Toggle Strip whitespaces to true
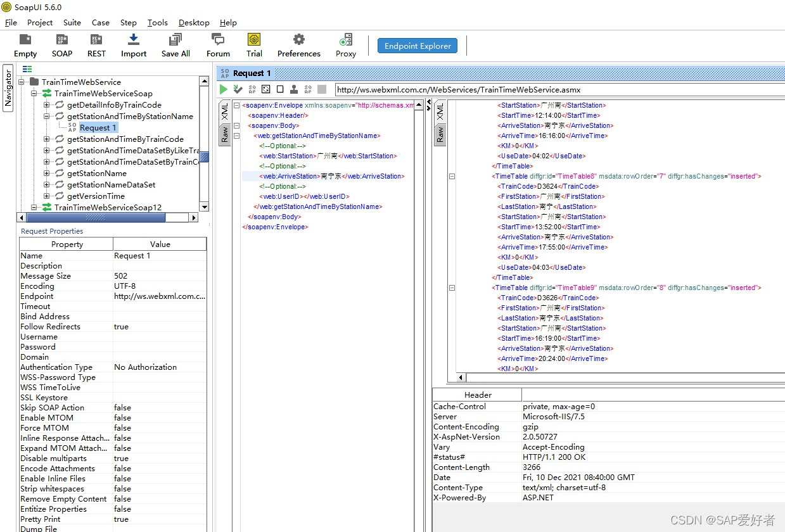785x532 pixels. tap(122, 488)
